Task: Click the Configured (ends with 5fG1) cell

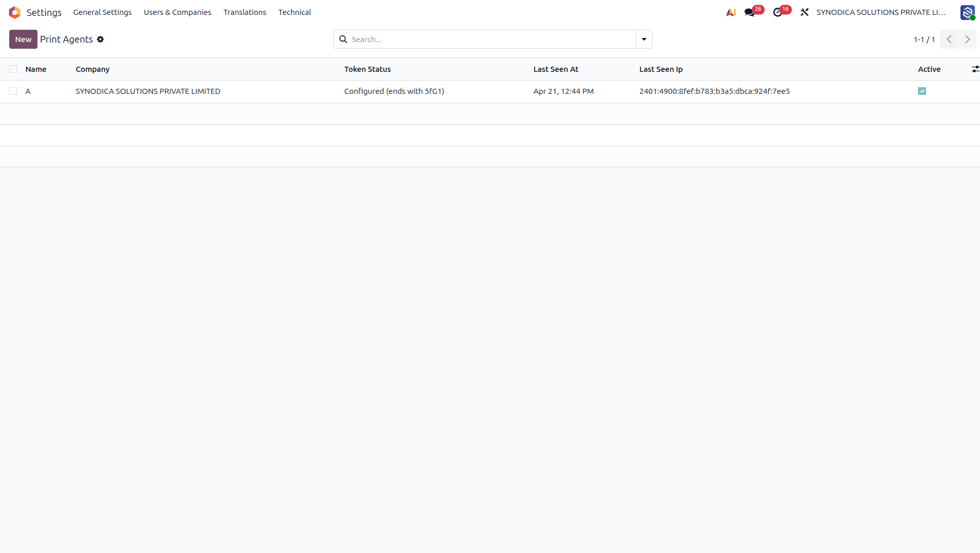Action: [394, 91]
